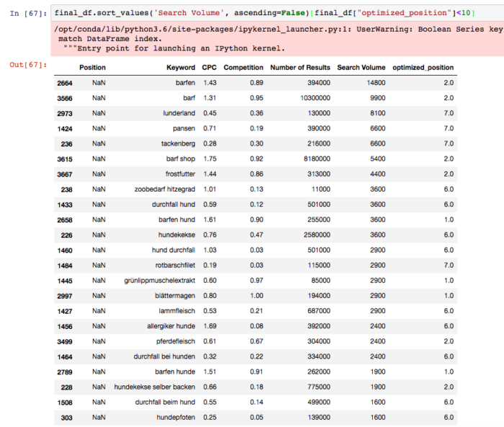Click the keyword 'durchfall beim hund'
Screen dimensions: 504x427
click(165, 403)
